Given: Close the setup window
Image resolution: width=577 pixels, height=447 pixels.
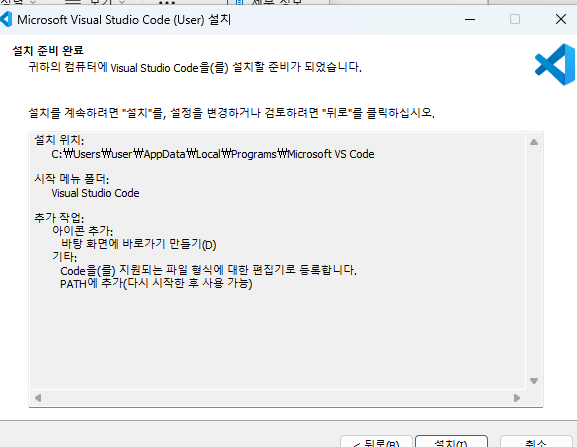Looking at the screenshot, I should (x=561, y=19).
